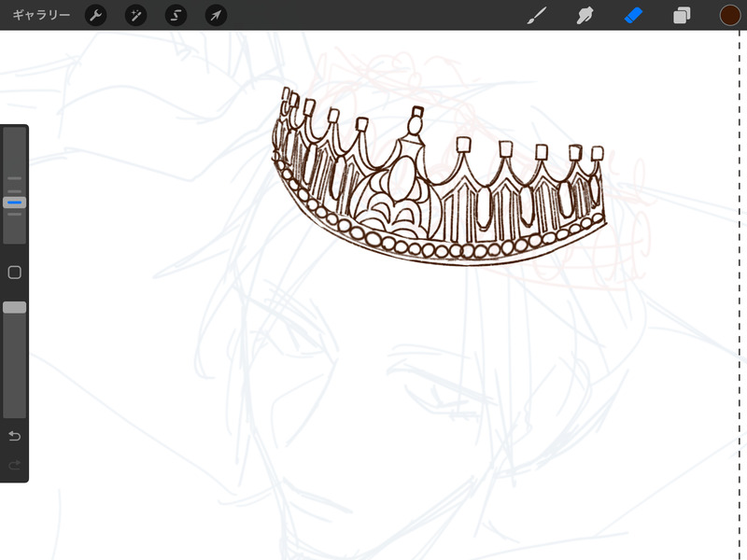Activate the Transform arrow tool
Screen dimensions: 747x560
[x=216, y=15]
